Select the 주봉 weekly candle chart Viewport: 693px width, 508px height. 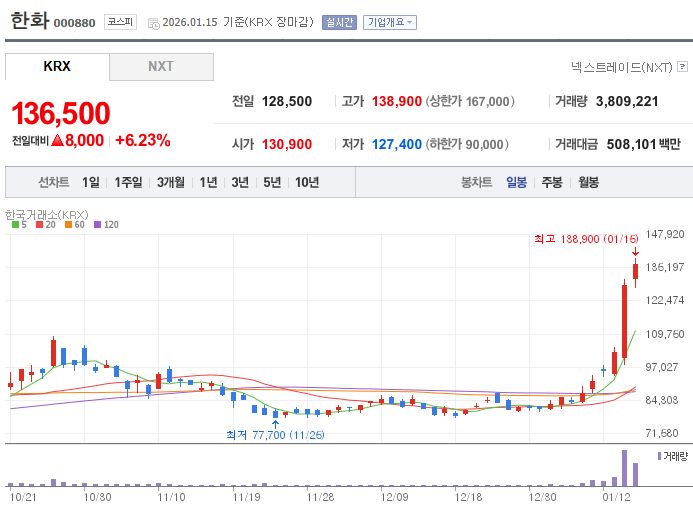(552, 182)
